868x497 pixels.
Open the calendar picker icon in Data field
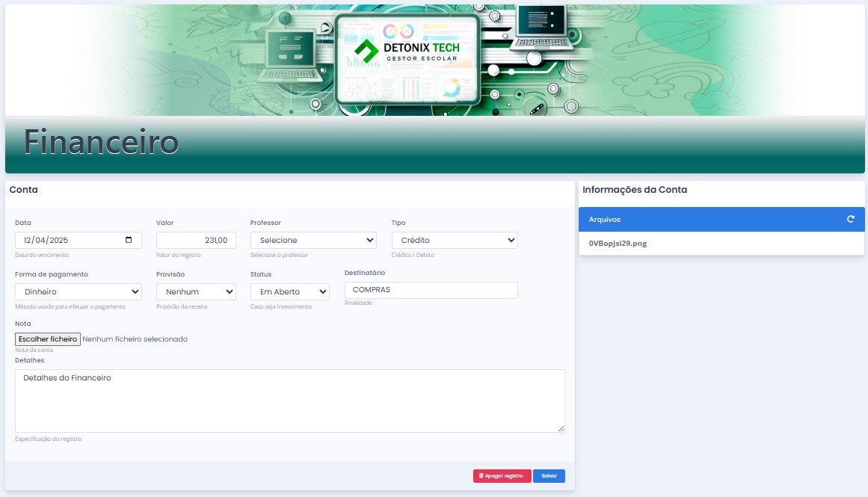coord(129,240)
